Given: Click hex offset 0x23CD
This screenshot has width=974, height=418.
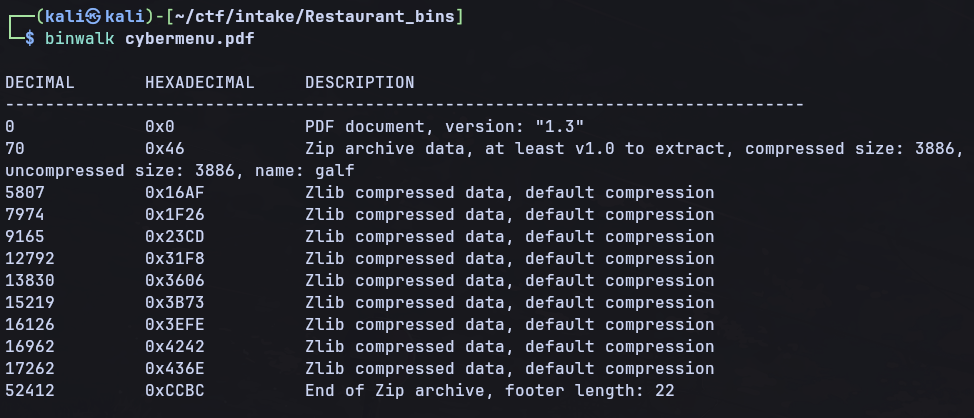Looking at the screenshot, I should (x=175, y=237).
